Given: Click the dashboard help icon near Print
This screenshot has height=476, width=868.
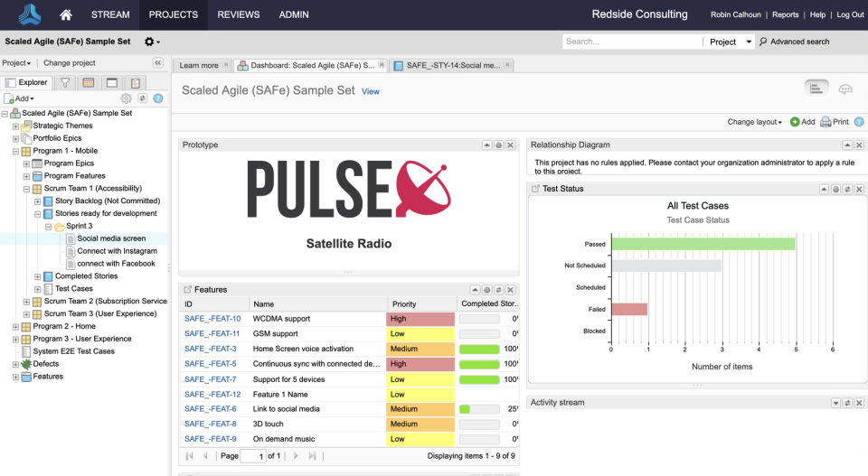Looking at the screenshot, I should pos(859,122).
